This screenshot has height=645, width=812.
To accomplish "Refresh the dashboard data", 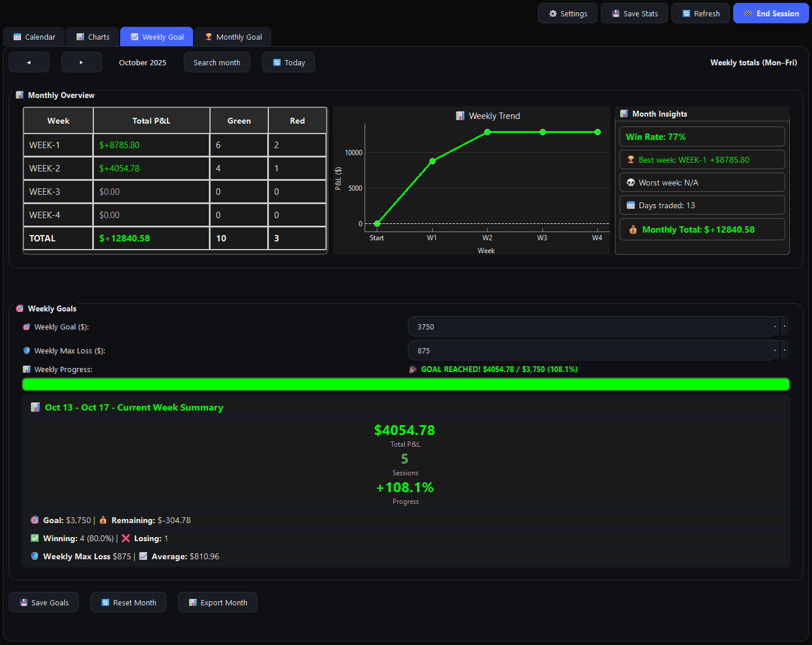I will tap(700, 13).
